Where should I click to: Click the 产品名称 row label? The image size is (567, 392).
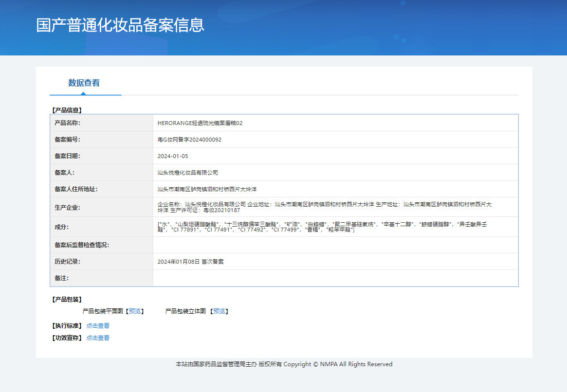pos(68,123)
